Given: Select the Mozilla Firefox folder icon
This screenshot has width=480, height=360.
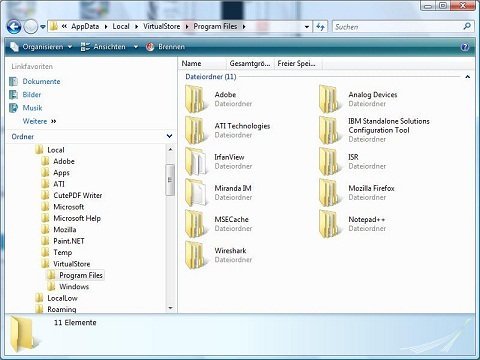Looking at the screenshot, I should tap(330, 192).
